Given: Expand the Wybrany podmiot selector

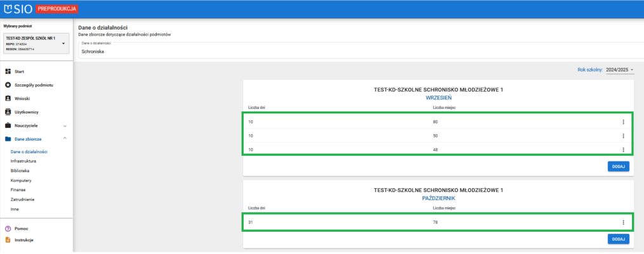Looking at the screenshot, I should pyautogui.click(x=63, y=43).
